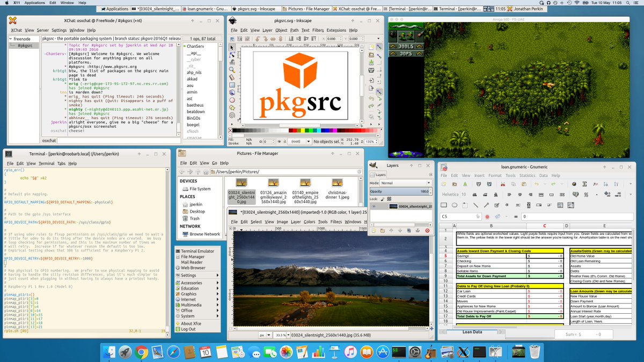644x362 pixels.
Task: Open Chrome from the Dock
Action: tap(142, 352)
